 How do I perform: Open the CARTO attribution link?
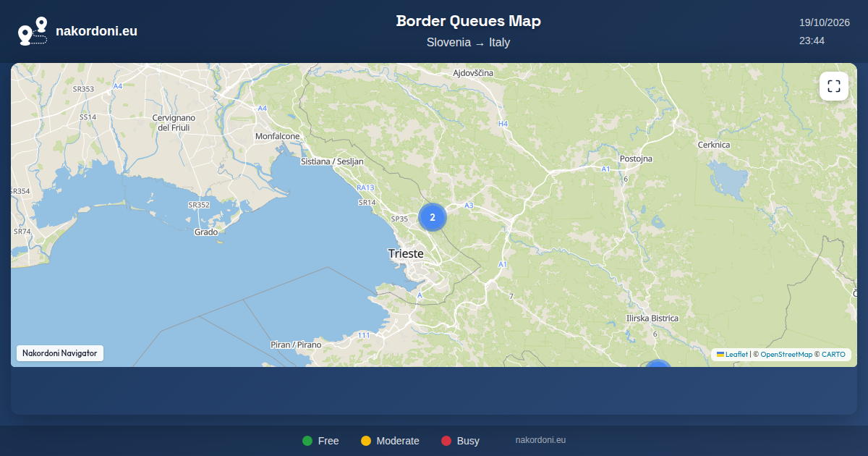(833, 355)
